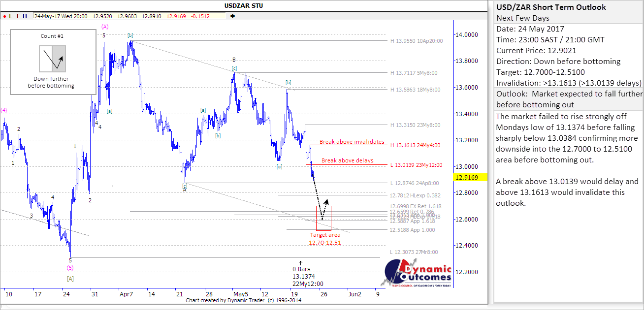This screenshot has height=317, width=644.
Task: Click the H 13.7117 5My8:00 level label
Action: tap(414, 73)
